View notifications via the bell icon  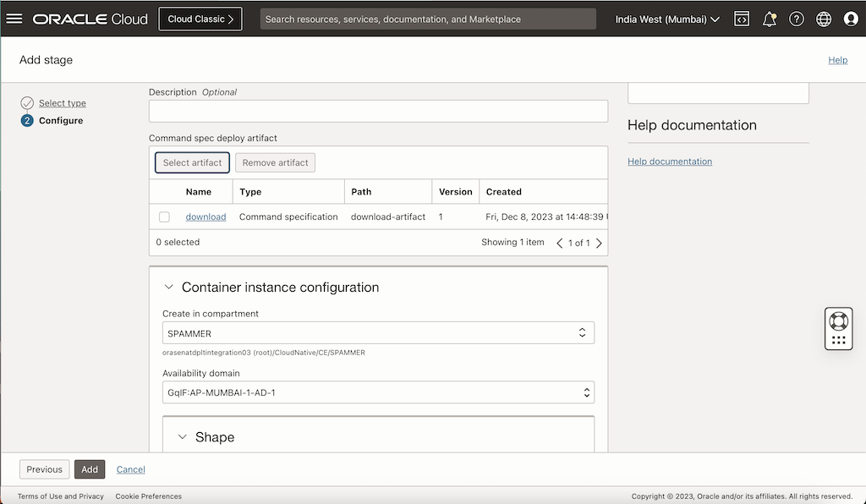pyautogui.click(x=769, y=18)
